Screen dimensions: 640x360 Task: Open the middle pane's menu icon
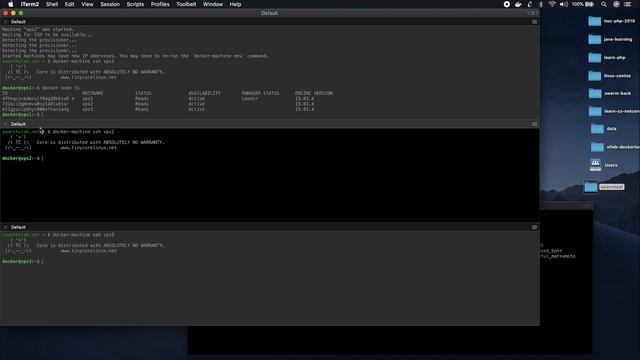point(534,124)
